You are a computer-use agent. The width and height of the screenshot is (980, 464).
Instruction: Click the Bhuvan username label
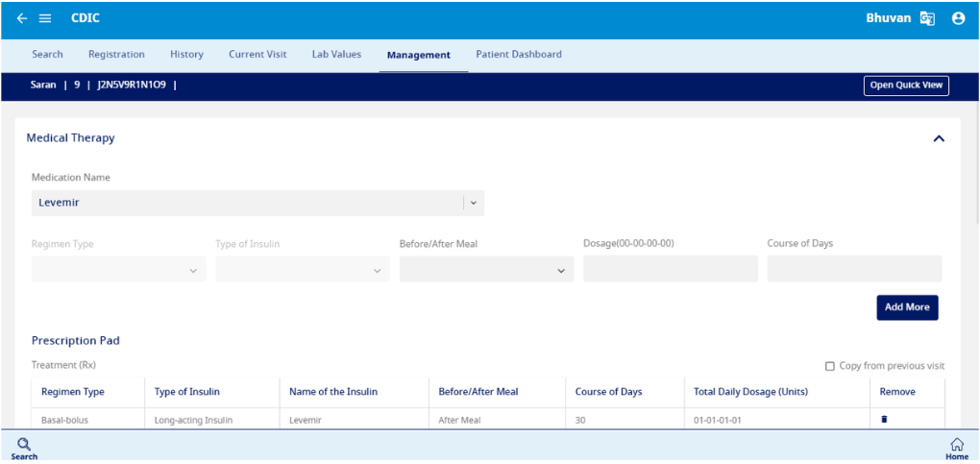coord(888,18)
